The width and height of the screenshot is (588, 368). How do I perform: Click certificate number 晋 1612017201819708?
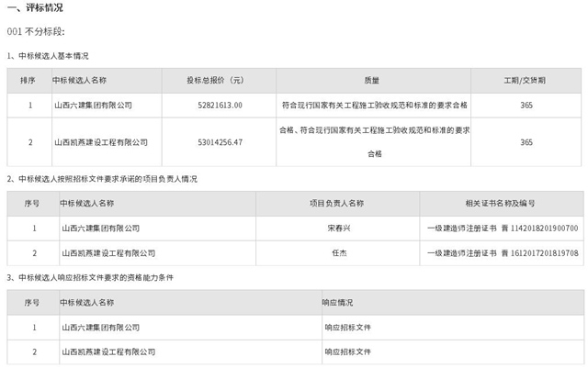pyautogui.click(x=539, y=253)
